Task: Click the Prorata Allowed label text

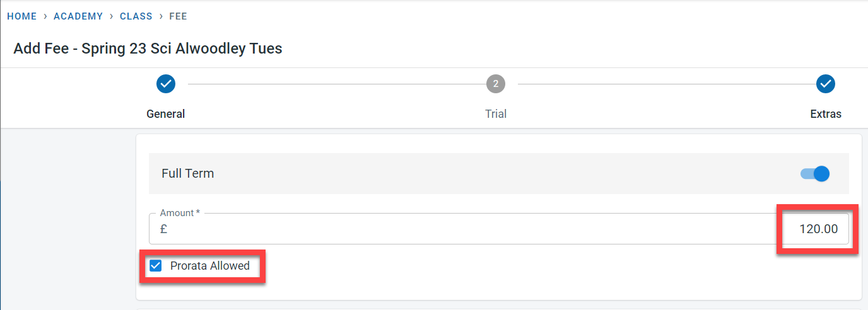Action: click(x=210, y=266)
